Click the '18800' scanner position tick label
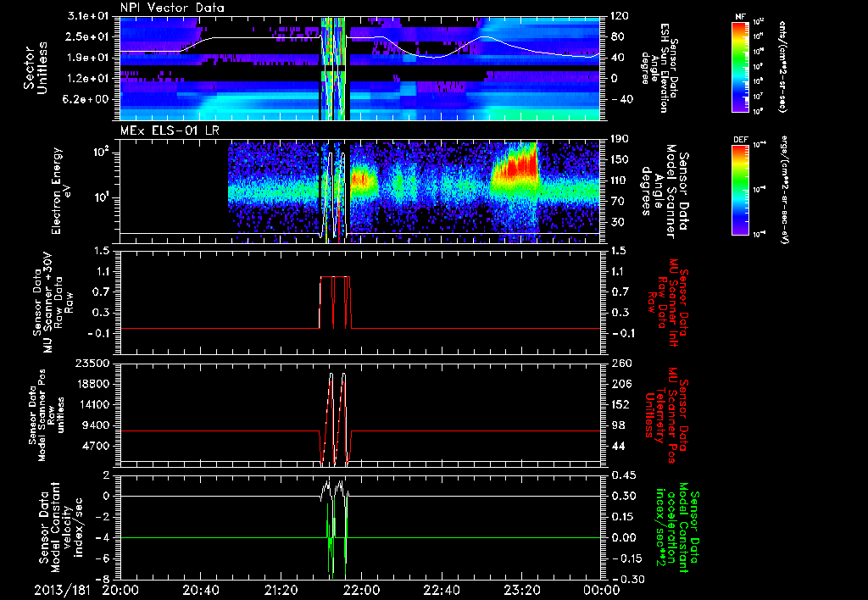This screenshot has width=868, height=600. click(93, 384)
